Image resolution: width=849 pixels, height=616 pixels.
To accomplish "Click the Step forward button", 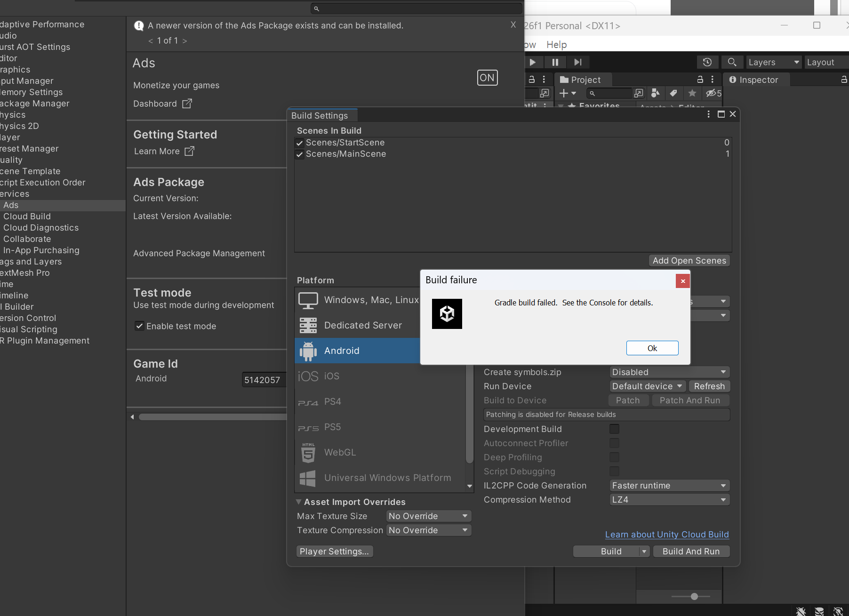I will click(578, 62).
